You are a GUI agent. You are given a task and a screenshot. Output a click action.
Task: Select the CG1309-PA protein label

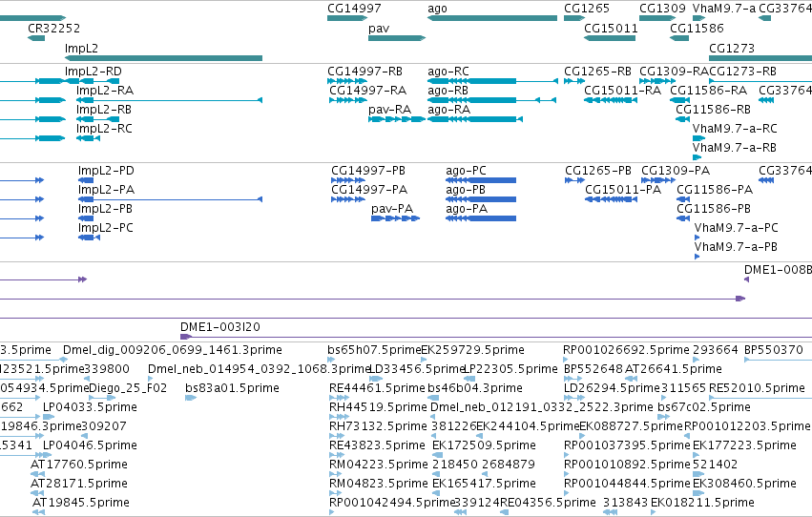[676, 170]
